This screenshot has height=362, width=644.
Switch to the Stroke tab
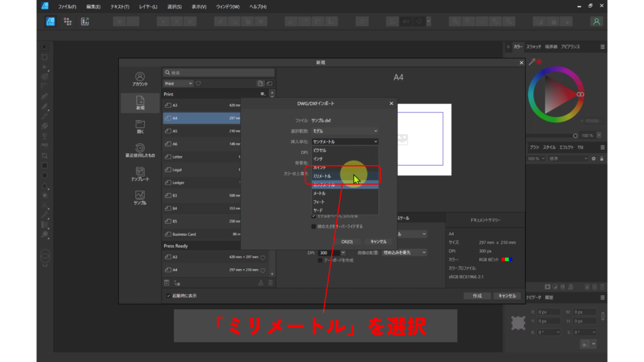tap(551, 47)
